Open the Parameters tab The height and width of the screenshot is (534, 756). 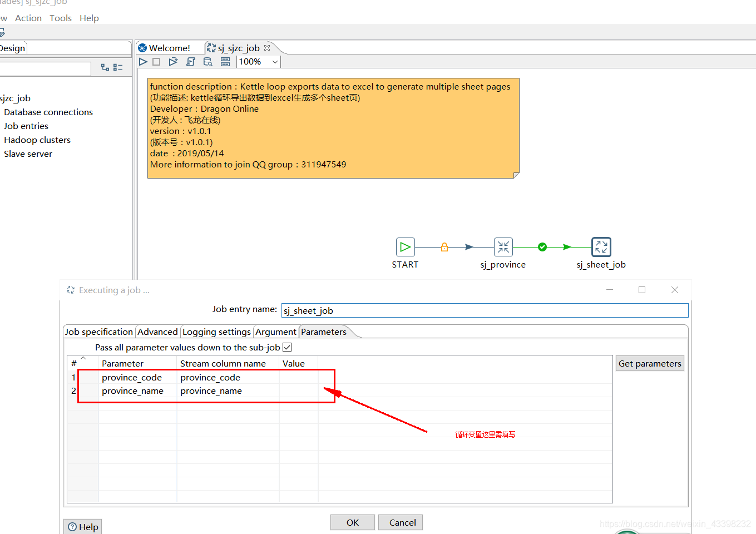tap(324, 332)
